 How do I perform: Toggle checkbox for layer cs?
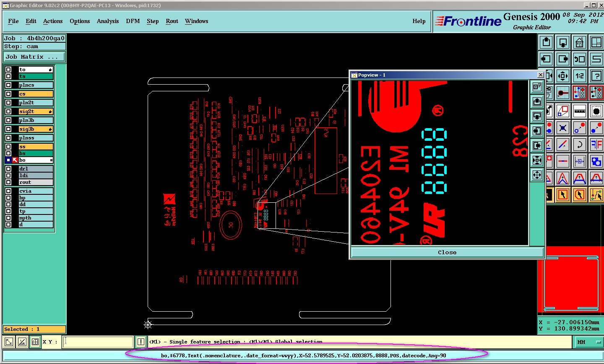tap(8, 94)
